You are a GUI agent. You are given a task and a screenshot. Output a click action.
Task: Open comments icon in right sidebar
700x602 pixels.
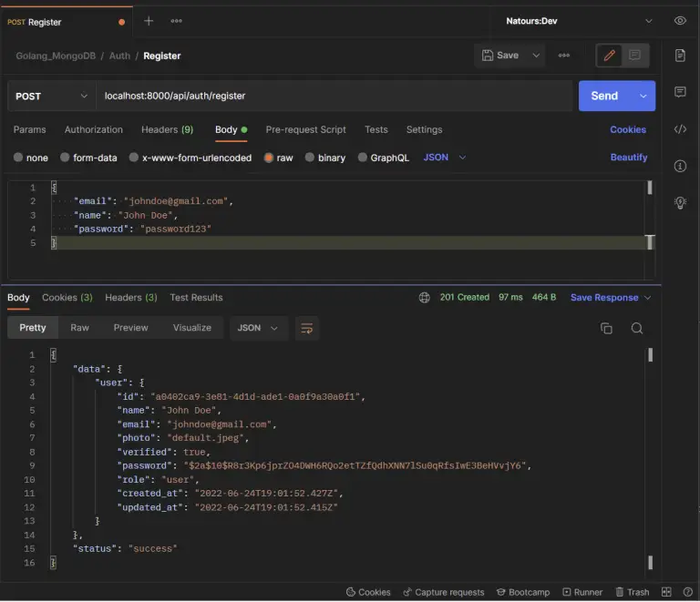click(x=680, y=92)
